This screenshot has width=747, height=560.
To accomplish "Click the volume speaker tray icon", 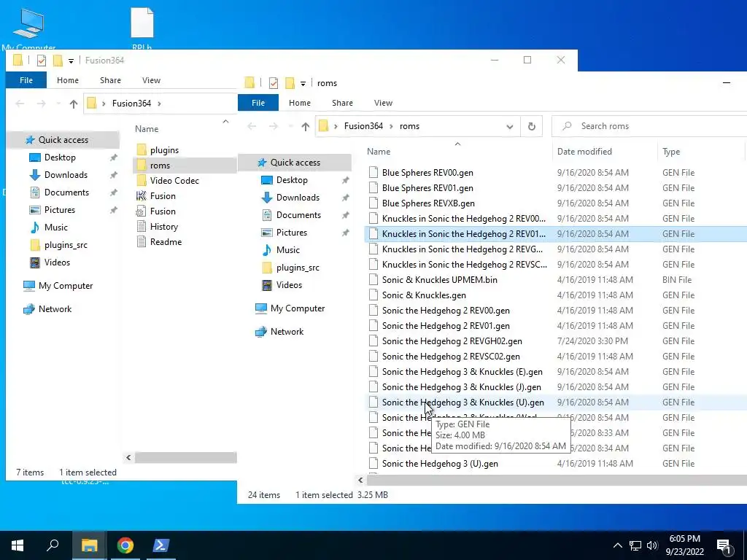I will click(652, 545).
